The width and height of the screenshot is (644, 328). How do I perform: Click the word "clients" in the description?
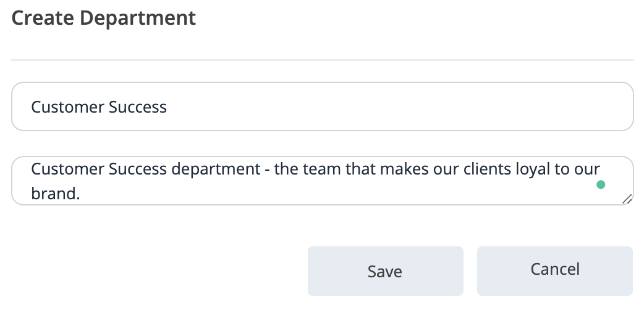click(x=486, y=169)
